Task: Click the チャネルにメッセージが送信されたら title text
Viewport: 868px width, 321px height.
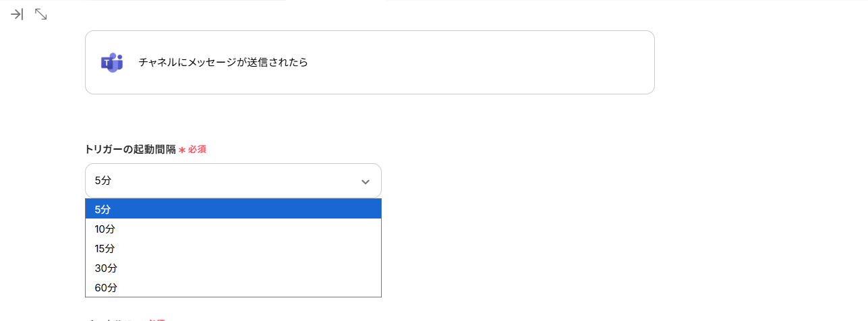Action: click(x=223, y=63)
